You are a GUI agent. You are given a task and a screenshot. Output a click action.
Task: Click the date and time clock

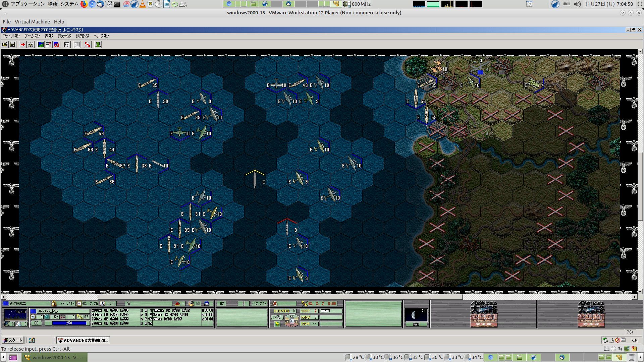click(x=608, y=4)
